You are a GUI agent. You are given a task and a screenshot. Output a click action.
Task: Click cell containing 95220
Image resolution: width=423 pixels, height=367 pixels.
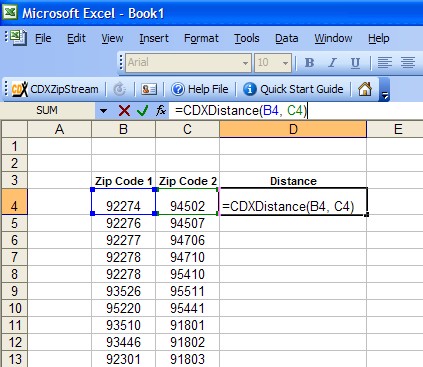[123, 308]
